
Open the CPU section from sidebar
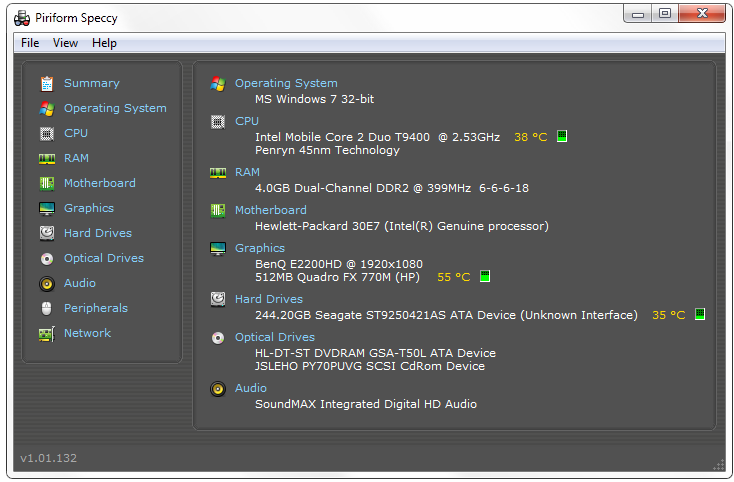76,133
